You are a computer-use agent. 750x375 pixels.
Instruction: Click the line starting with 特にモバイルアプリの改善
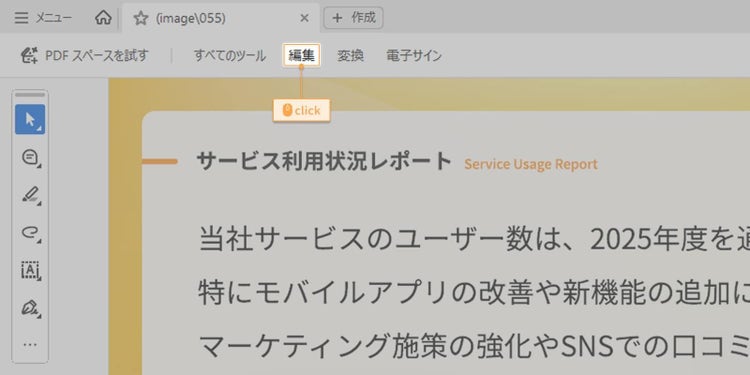click(474, 293)
